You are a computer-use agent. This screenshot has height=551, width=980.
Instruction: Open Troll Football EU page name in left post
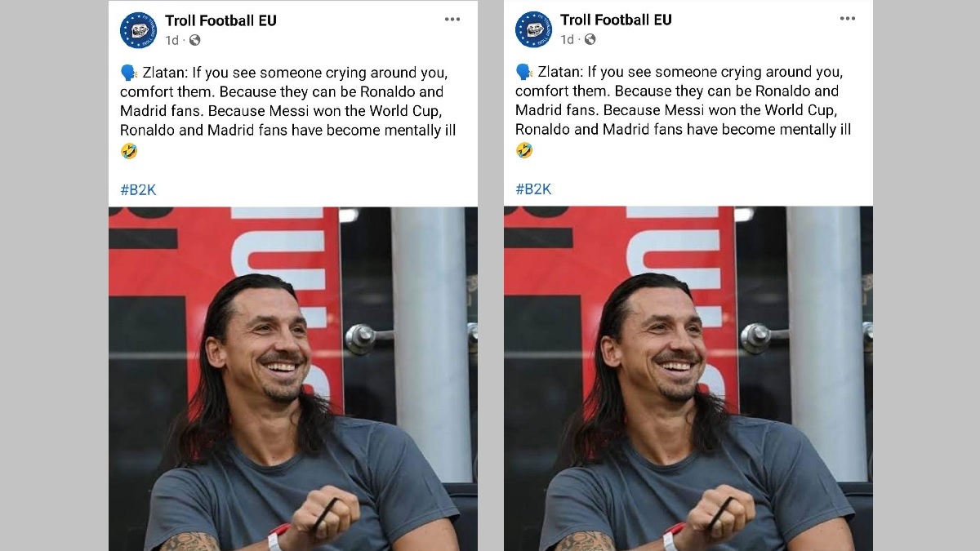click(220, 20)
